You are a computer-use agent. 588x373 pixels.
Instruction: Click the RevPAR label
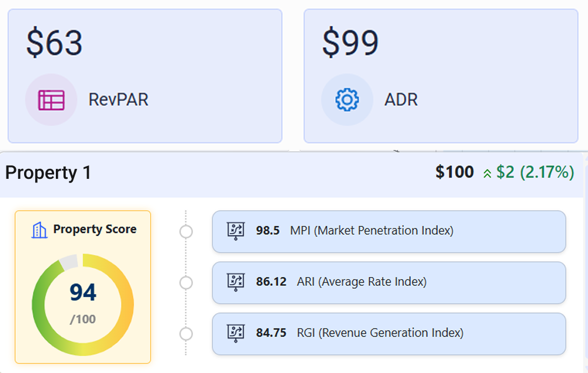pyautogui.click(x=119, y=99)
